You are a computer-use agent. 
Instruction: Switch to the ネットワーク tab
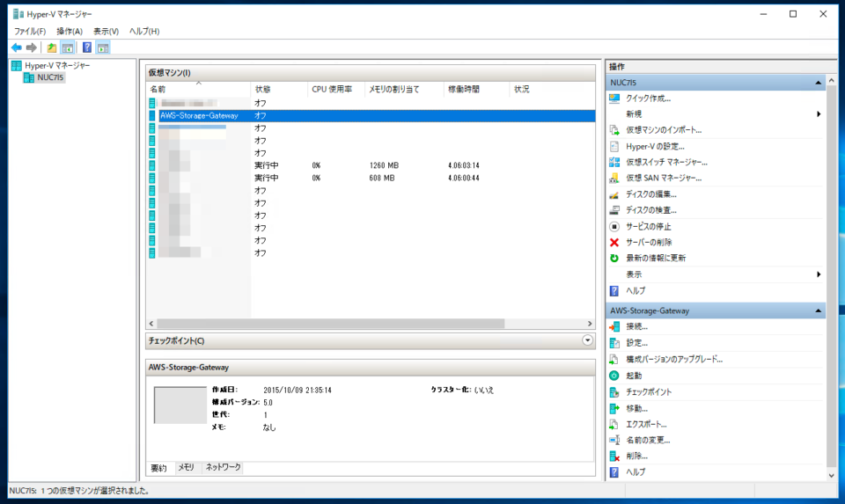[223, 467]
